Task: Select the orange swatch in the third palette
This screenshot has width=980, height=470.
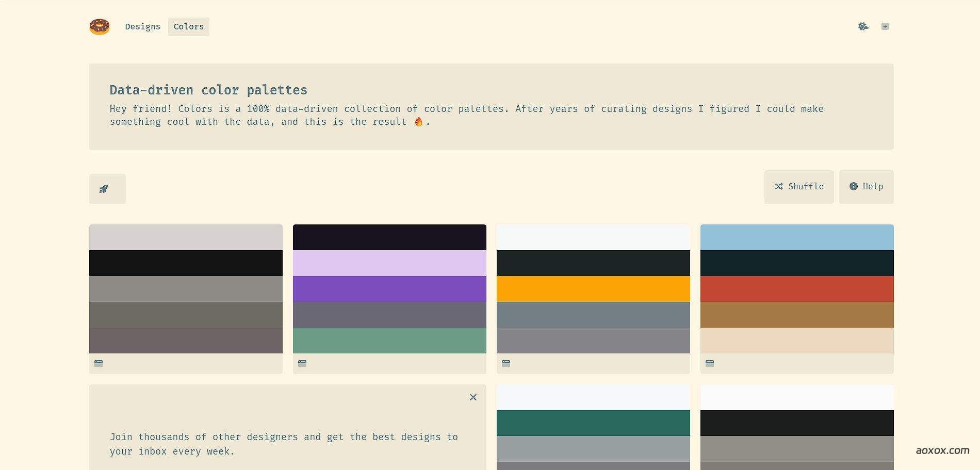Action: coord(593,289)
